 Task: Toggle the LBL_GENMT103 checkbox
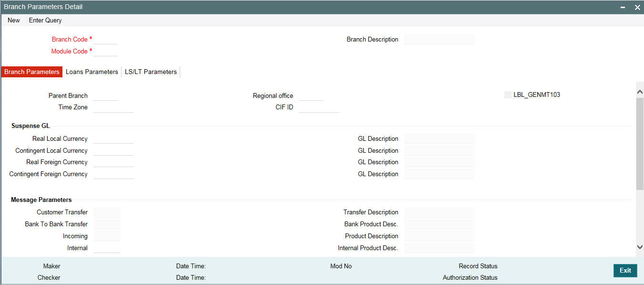pyautogui.click(x=508, y=95)
